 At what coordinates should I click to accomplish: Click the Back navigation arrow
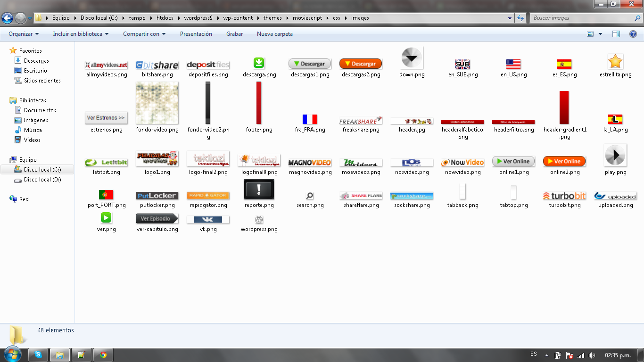(x=7, y=18)
